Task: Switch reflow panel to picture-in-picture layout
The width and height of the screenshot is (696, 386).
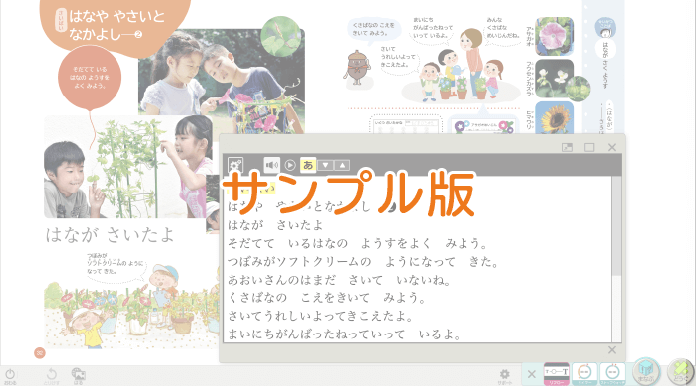Action: point(567,147)
